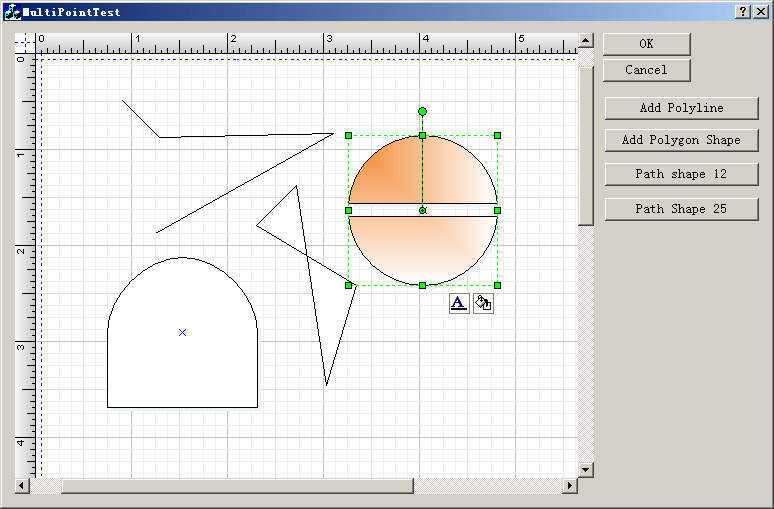Click the application icon in the title bar
This screenshot has width=774, height=509.
click(13, 12)
